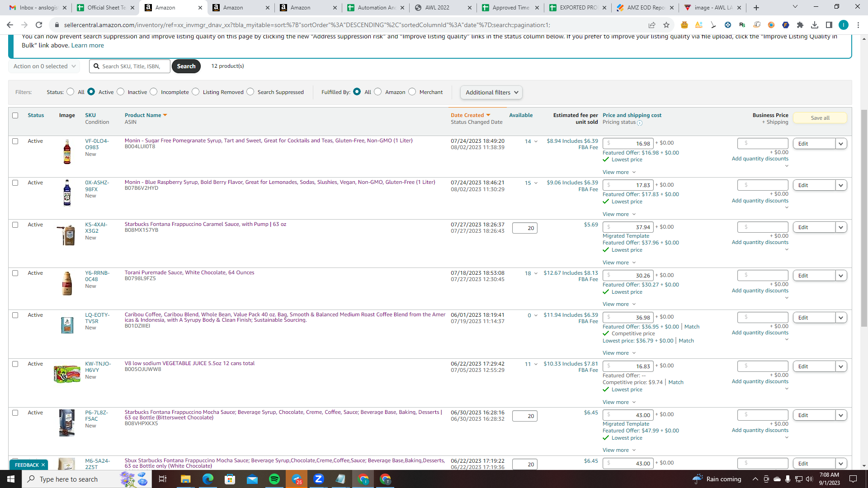Open the Chrome profile avatar
The height and width of the screenshot is (488, 868).
844,25
